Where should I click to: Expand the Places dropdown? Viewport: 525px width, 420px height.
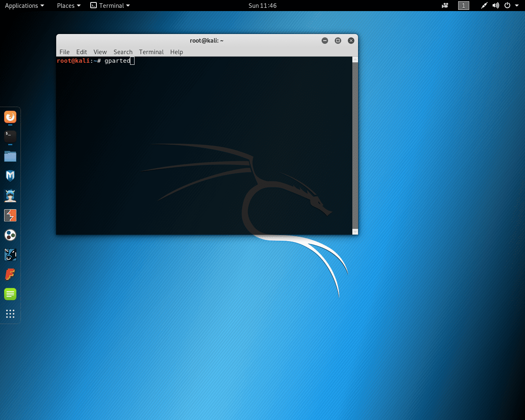point(68,6)
